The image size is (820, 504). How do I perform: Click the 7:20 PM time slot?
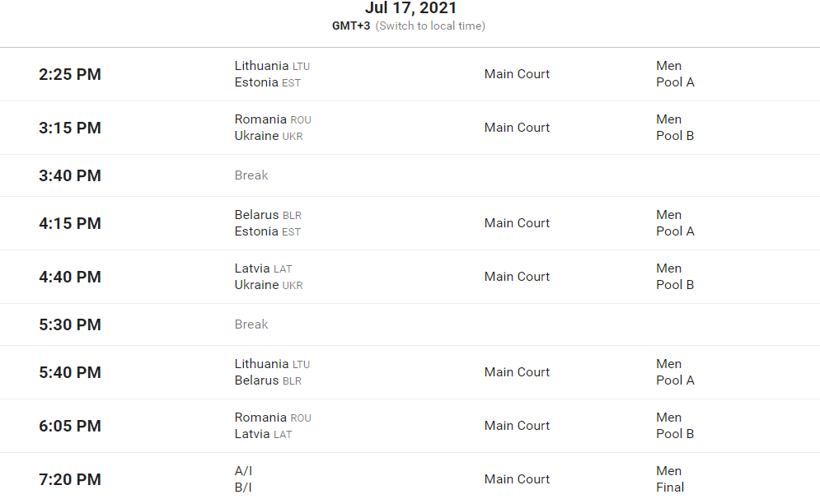pos(70,479)
